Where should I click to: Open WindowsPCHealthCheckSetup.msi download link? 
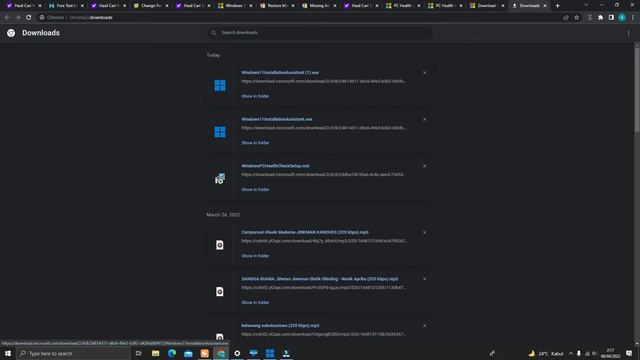click(275, 166)
